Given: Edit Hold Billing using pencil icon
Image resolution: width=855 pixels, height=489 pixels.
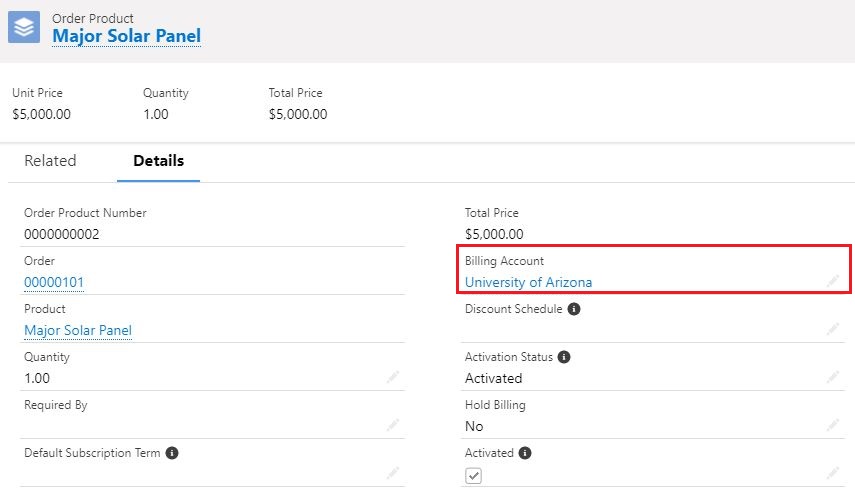Looking at the screenshot, I should 833,425.
